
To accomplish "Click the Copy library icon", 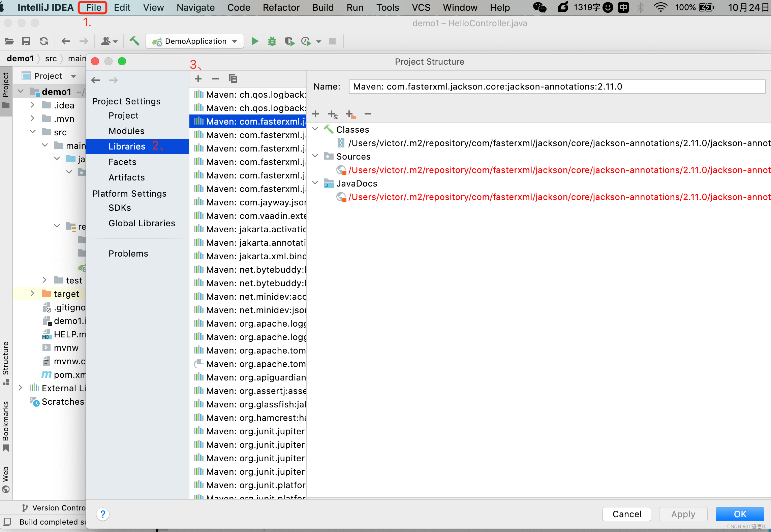I will (x=233, y=79).
